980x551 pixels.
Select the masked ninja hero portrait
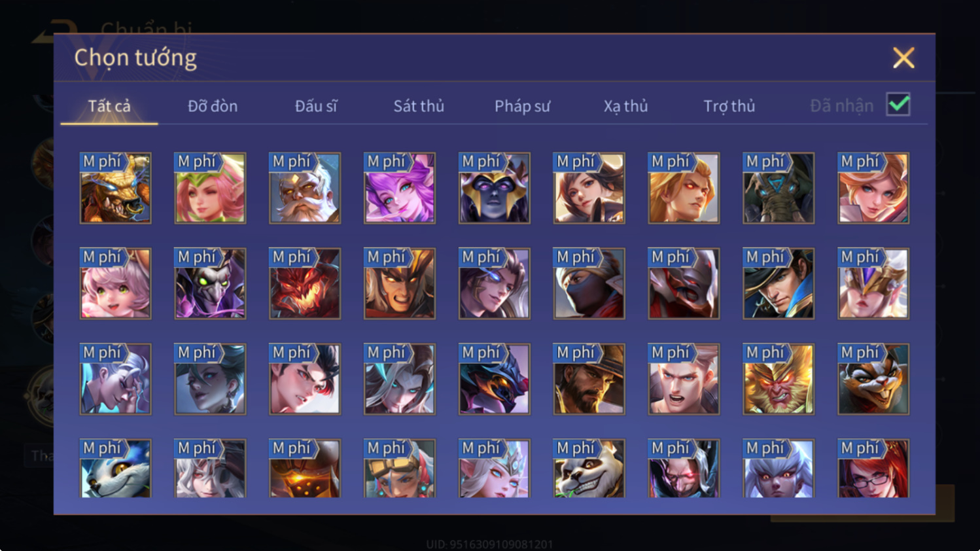[589, 284]
